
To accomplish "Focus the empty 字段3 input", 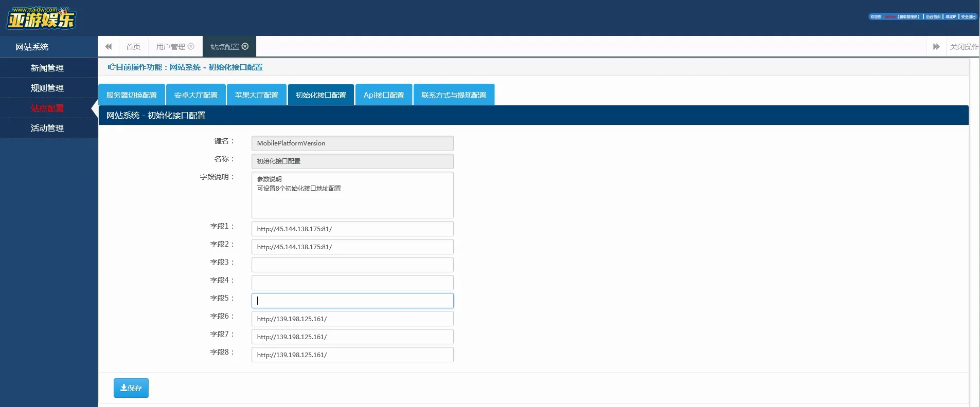I will click(x=352, y=265).
